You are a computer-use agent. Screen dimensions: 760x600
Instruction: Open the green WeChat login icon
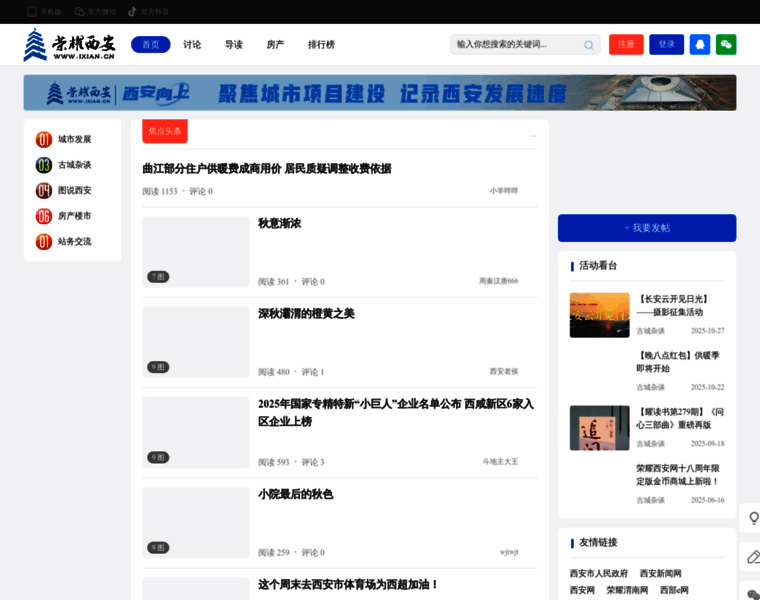click(726, 45)
